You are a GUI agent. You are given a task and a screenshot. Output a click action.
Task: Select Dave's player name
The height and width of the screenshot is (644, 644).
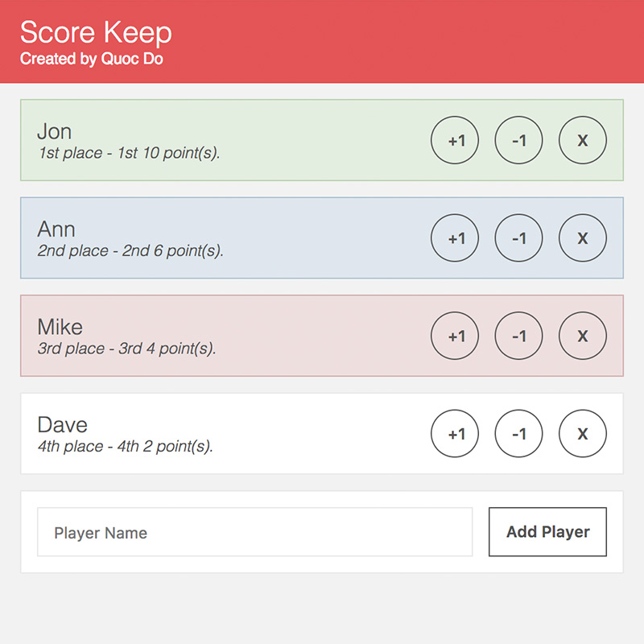tap(63, 425)
